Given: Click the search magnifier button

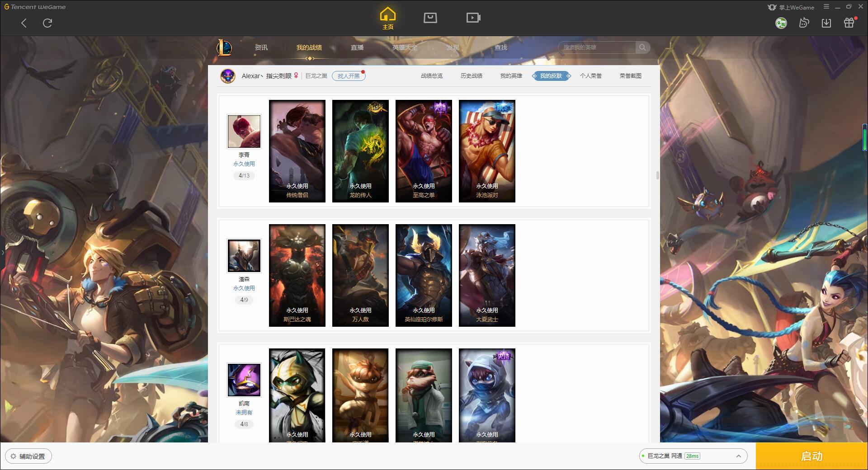Looking at the screenshot, I should click(642, 47).
